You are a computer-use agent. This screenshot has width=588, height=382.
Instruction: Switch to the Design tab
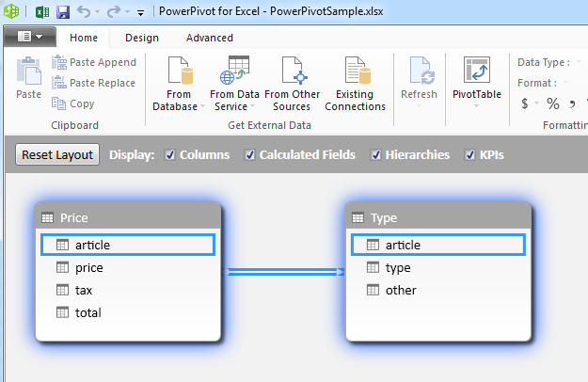click(x=141, y=38)
